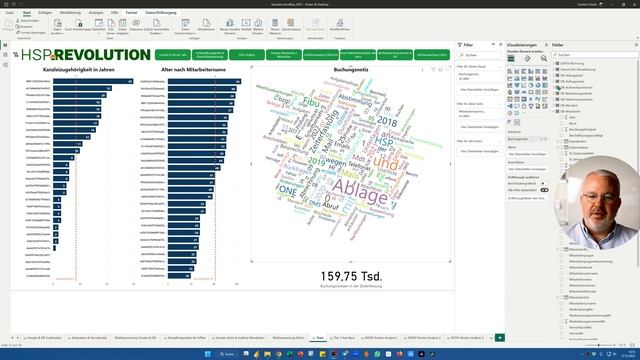Click the Dataverse icon in the ribbon
Viewport: 640px width, 360px height.
point(136,24)
